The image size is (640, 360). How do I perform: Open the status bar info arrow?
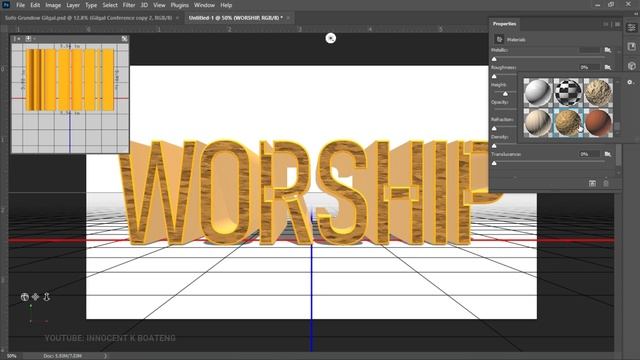coord(105,356)
